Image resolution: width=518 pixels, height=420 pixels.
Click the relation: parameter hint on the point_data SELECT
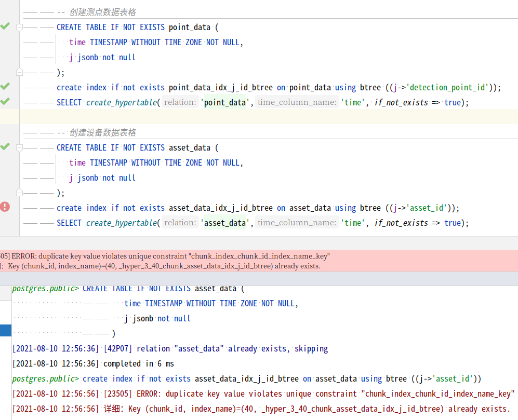click(x=179, y=102)
